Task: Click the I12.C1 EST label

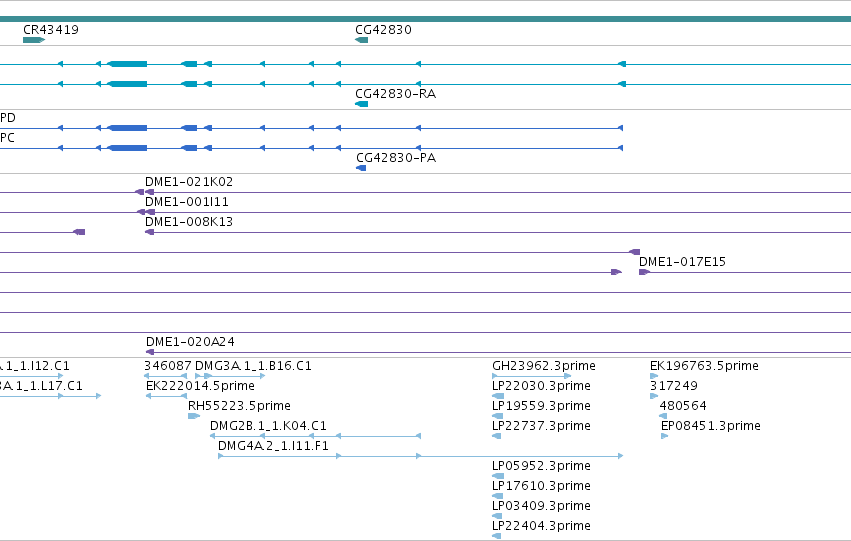Action: click(x=35, y=366)
